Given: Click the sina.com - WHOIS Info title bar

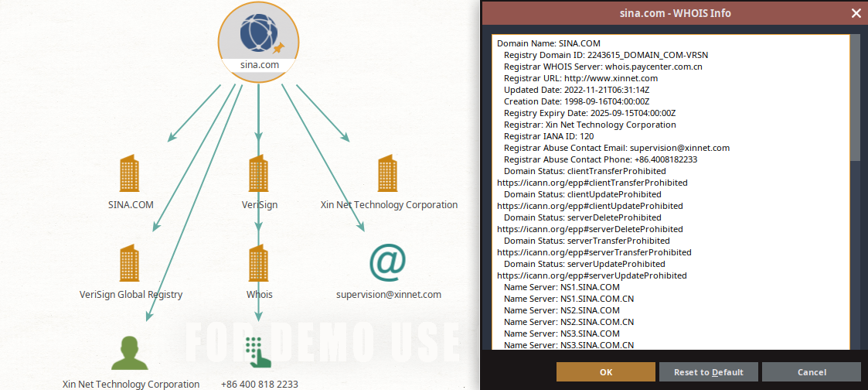Looking at the screenshot, I should click(x=675, y=13).
